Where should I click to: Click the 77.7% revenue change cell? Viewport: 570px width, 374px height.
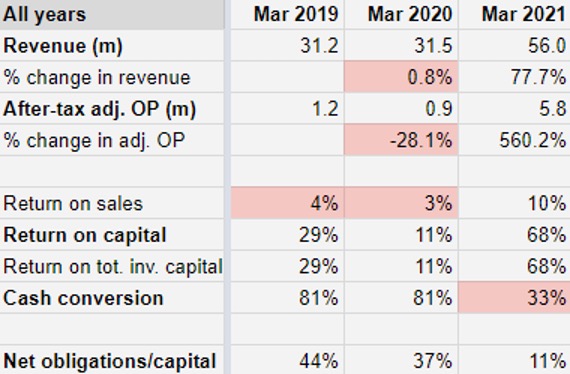pos(514,77)
